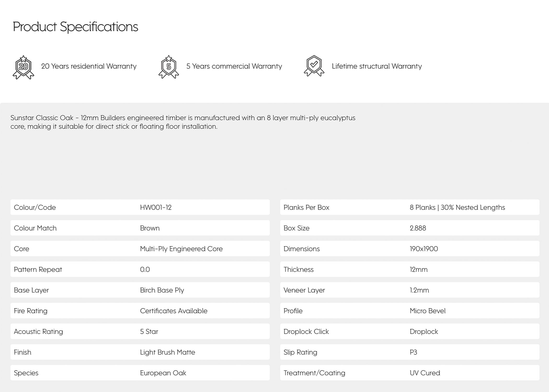Click the lifetime structural warranty shield icon
This screenshot has width=549, height=392.
click(x=314, y=66)
